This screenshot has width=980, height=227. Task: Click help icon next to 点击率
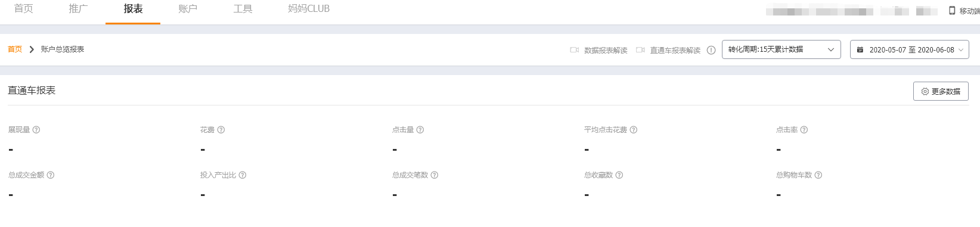804,130
